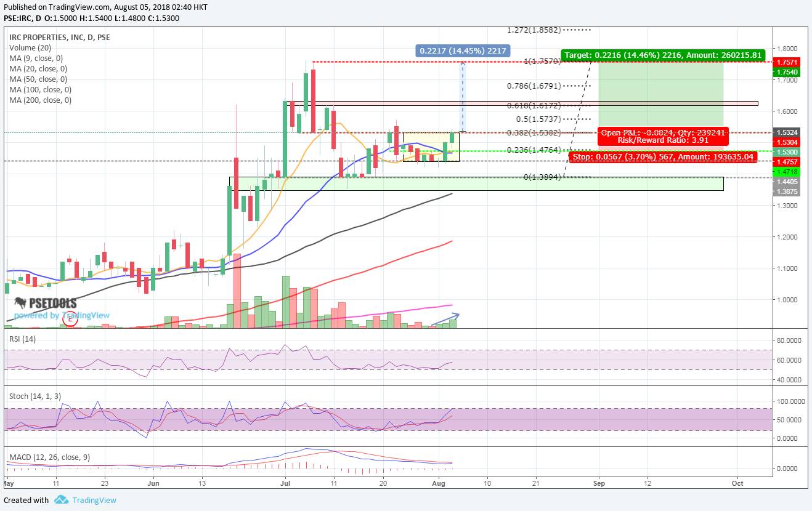Viewport: 812px width, 511px height.
Task: Click the Volume (20) indicator label
Action: click(30, 47)
